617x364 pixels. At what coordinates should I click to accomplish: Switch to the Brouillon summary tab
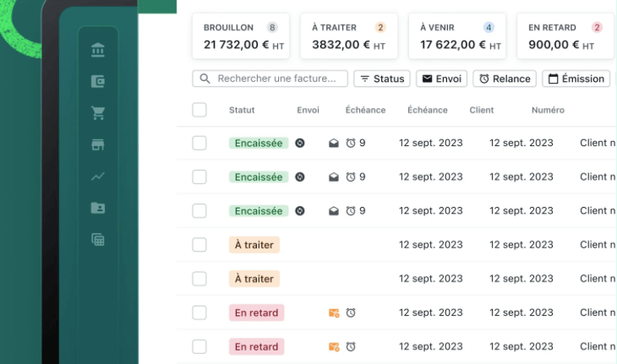coord(241,36)
